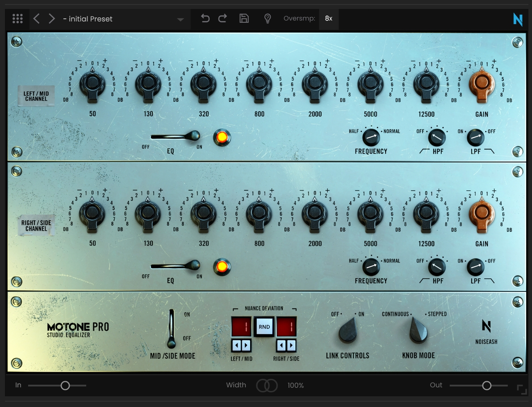Open the preset browser grid icon
532x407 pixels.
(x=17, y=18)
